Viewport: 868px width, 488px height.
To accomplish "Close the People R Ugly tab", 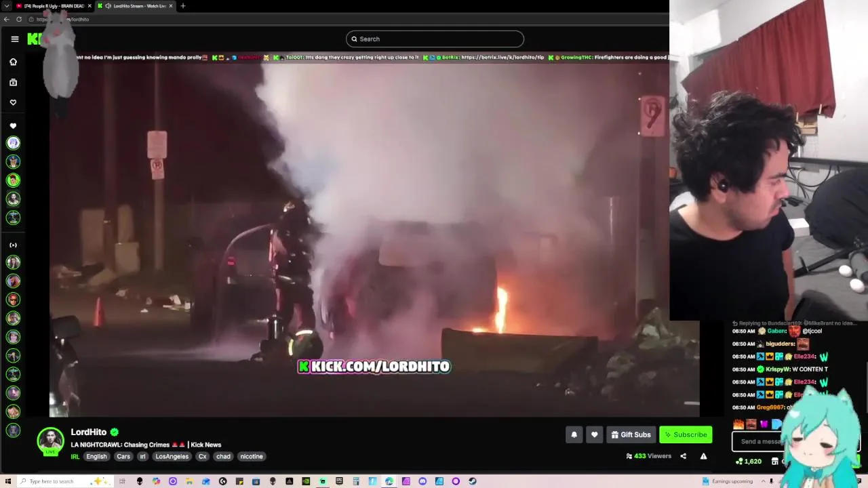I will (89, 6).
